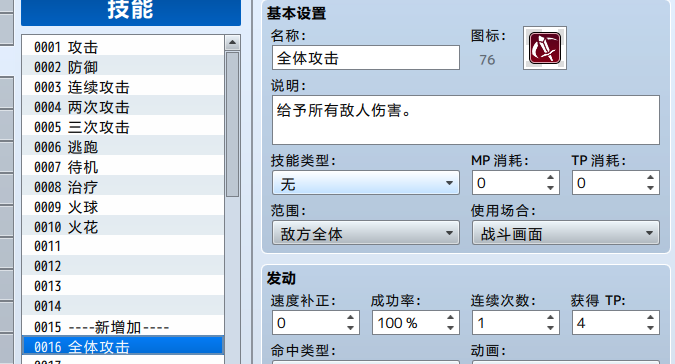The width and height of the screenshot is (675, 364).
Task: Select skill 0002 防御 in the list
Action: click(123, 65)
